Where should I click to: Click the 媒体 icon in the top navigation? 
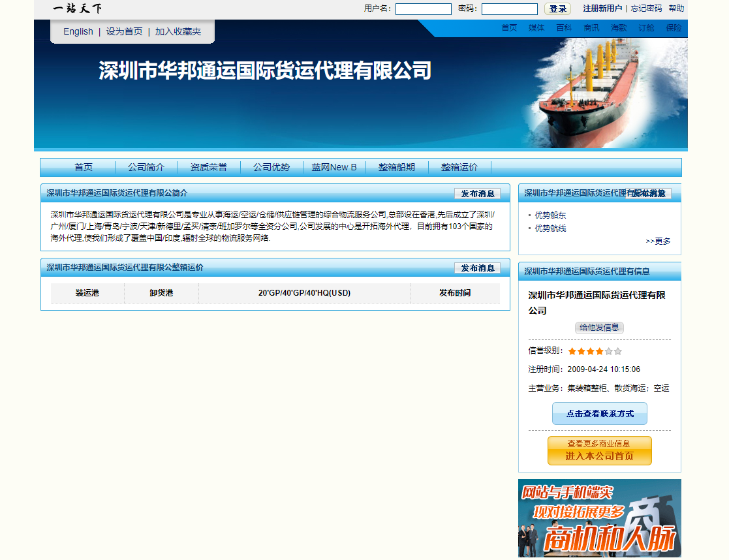536,28
